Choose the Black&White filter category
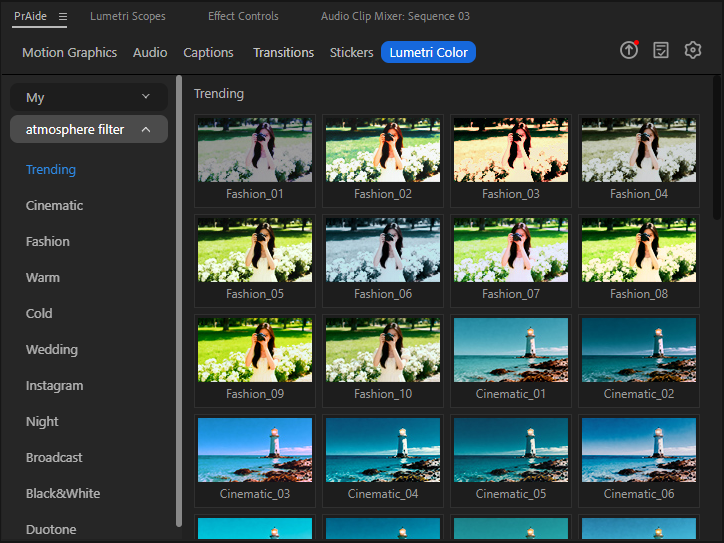Image resolution: width=724 pixels, height=543 pixels. (63, 493)
